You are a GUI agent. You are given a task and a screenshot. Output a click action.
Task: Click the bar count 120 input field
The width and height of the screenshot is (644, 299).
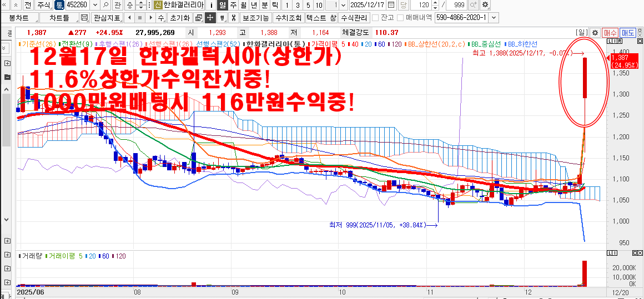point(424,5)
